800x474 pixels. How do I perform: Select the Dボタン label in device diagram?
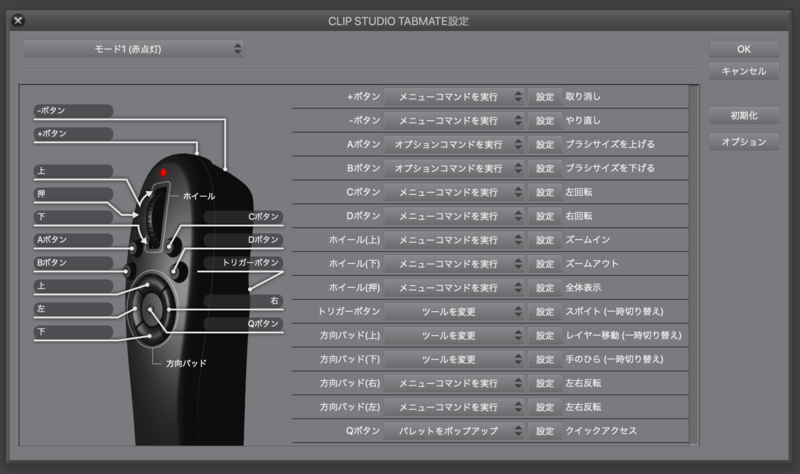tap(243, 240)
